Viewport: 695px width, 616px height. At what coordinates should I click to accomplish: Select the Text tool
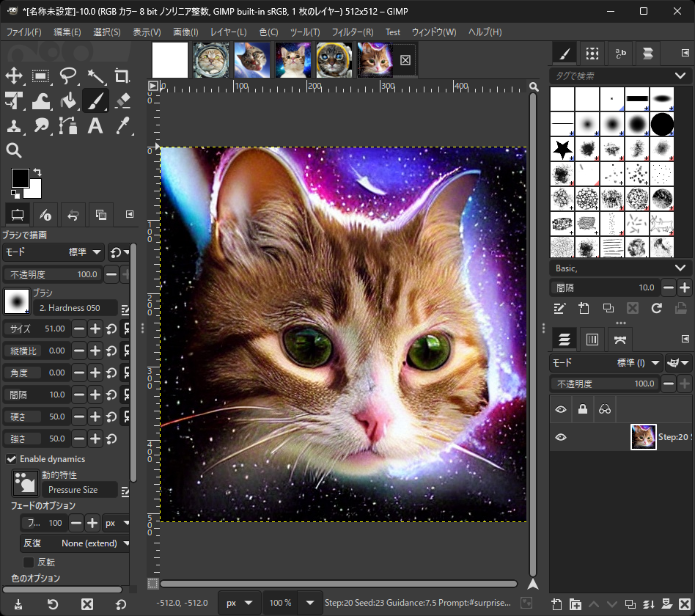(95, 125)
